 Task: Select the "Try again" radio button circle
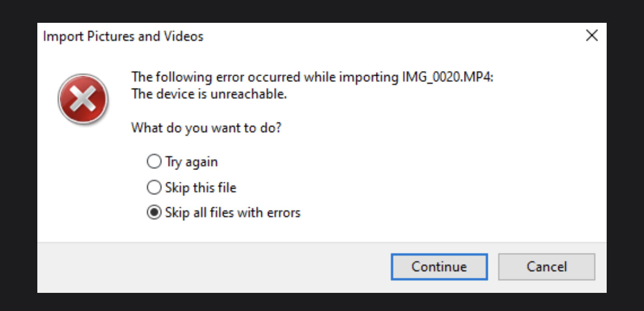click(x=154, y=162)
